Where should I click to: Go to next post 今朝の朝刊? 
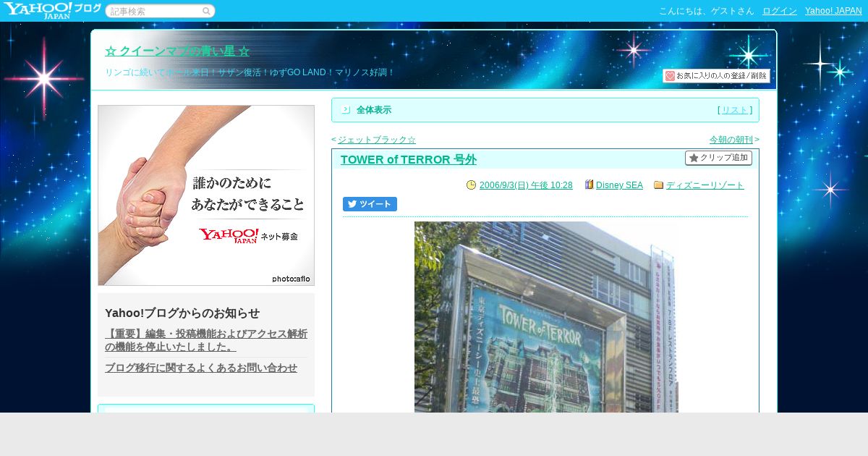(731, 140)
